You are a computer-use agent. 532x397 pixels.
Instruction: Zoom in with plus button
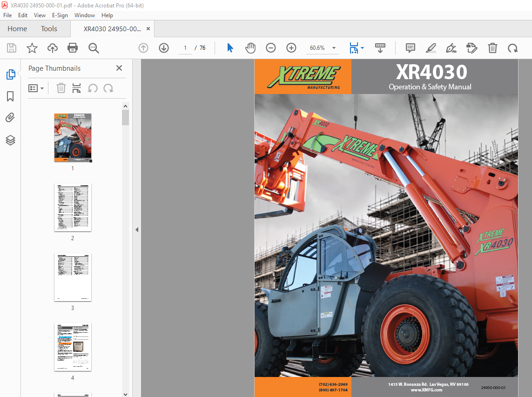[291, 48]
